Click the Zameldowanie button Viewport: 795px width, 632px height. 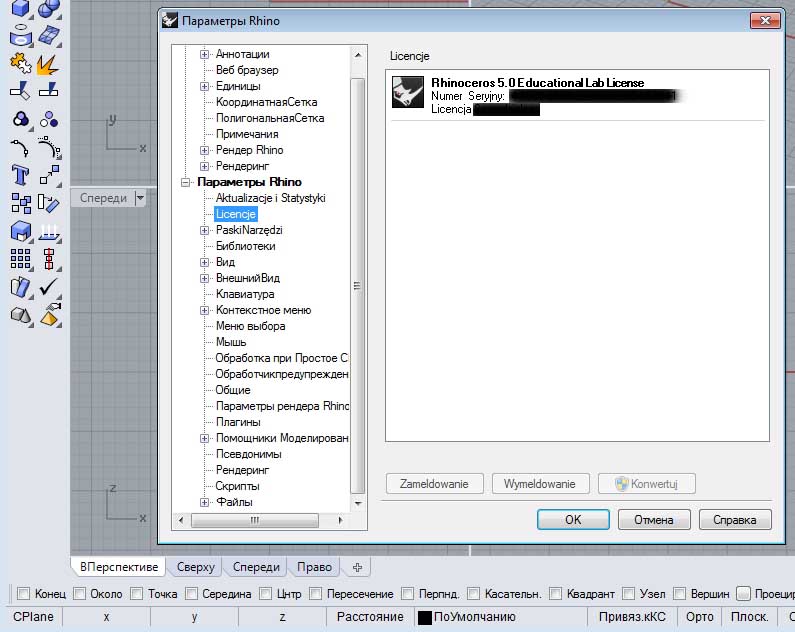pyautogui.click(x=435, y=484)
